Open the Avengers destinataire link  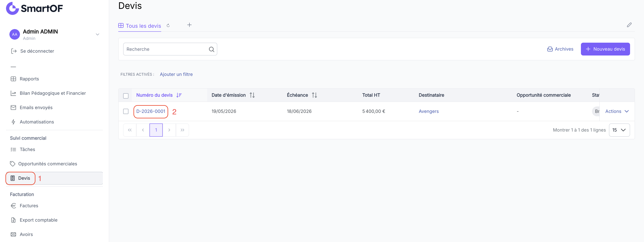(x=429, y=111)
